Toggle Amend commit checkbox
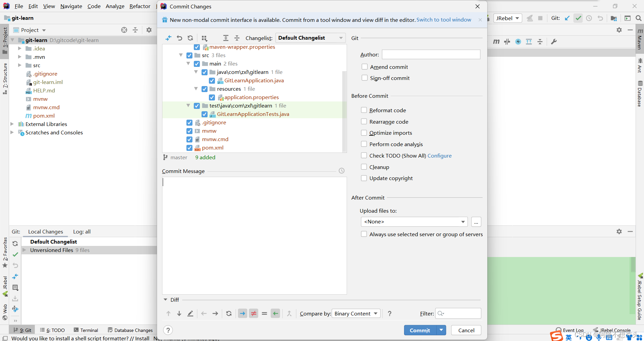This screenshot has height=341, width=644. tap(364, 67)
